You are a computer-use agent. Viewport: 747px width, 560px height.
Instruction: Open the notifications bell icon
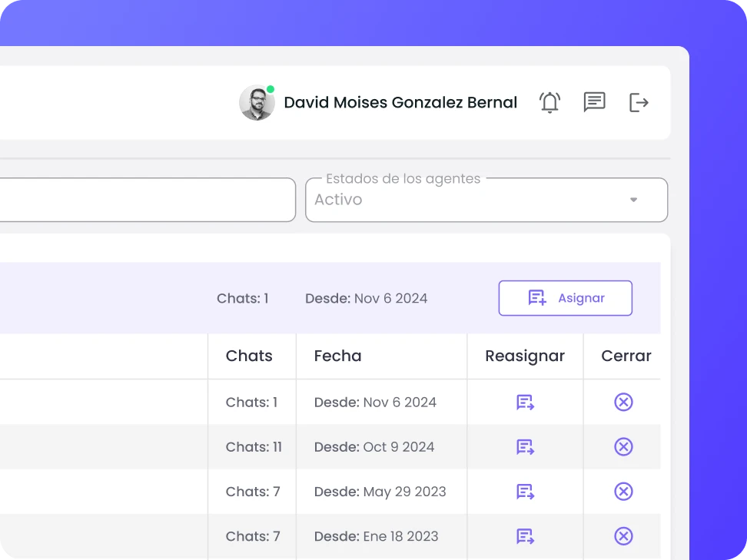(x=549, y=102)
